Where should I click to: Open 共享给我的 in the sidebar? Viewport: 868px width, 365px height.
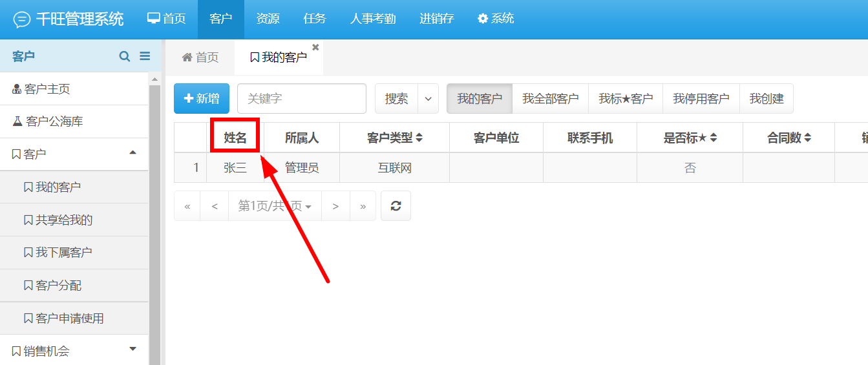pos(74,220)
